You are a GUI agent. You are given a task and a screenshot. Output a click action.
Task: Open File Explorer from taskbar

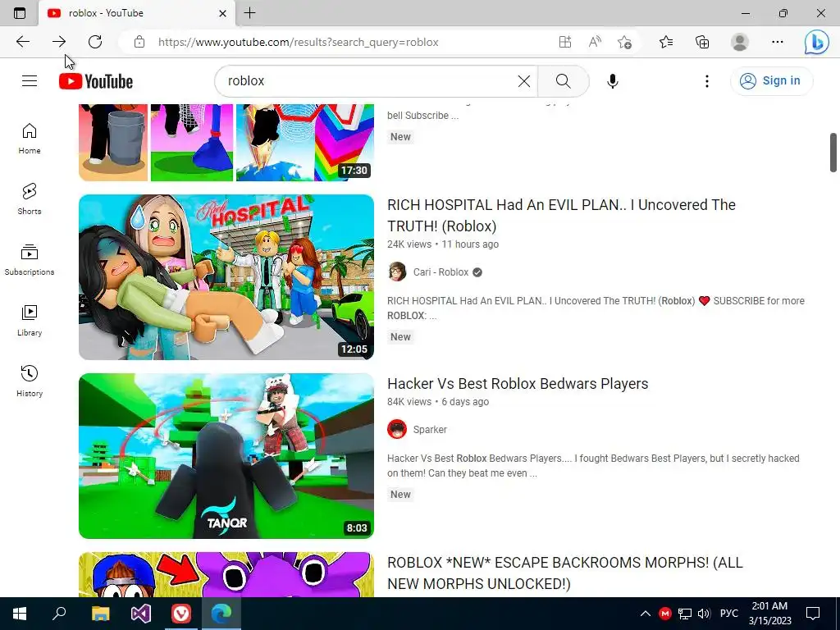tap(100, 614)
